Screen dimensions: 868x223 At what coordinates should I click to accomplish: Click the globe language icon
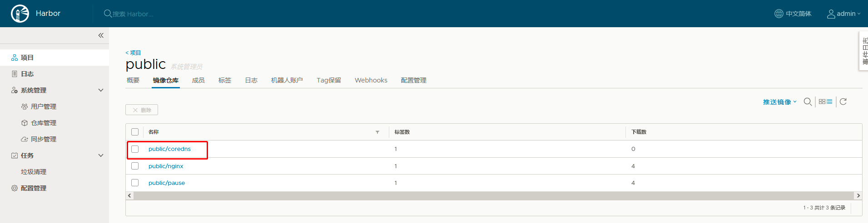pos(779,14)
